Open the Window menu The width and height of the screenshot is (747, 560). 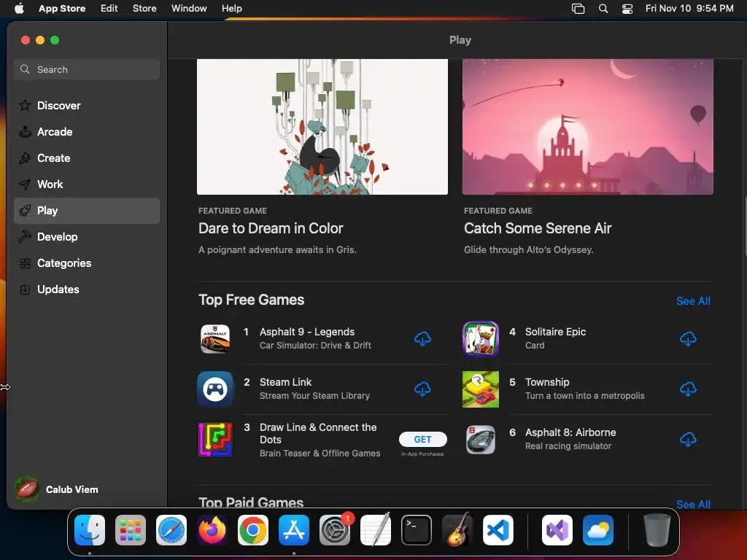tap(189, 9)
